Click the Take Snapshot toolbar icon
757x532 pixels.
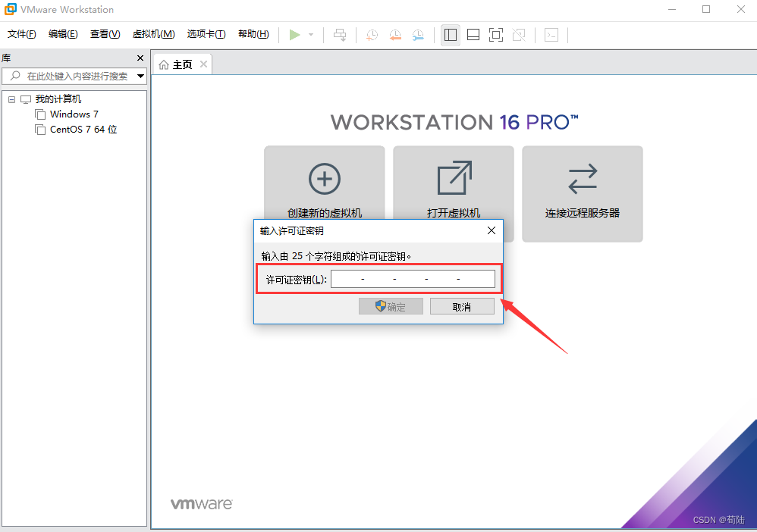[x=372, y=35]
